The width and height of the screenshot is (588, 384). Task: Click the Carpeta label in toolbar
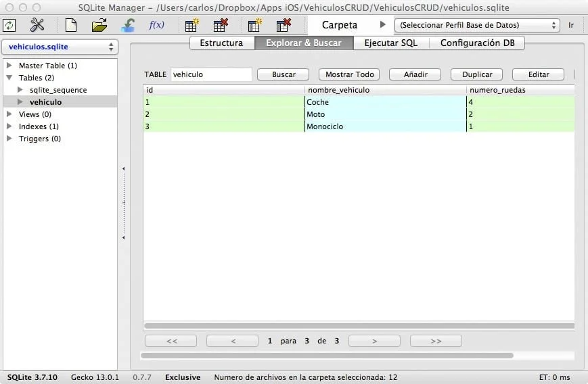[x=340, y=25]
